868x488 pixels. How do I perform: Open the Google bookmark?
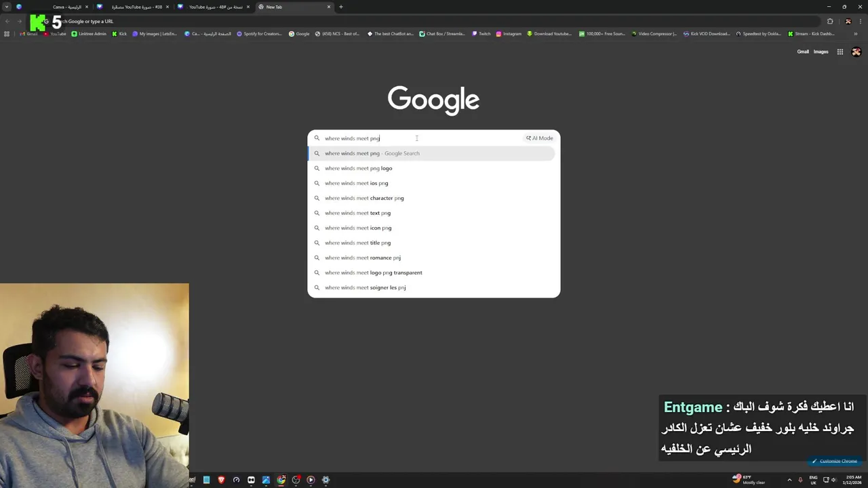click(x=299, y=34)
